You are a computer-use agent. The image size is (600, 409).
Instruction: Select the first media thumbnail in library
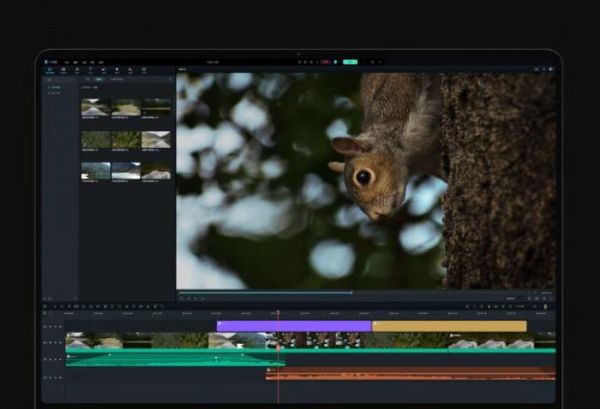point(95,107)
